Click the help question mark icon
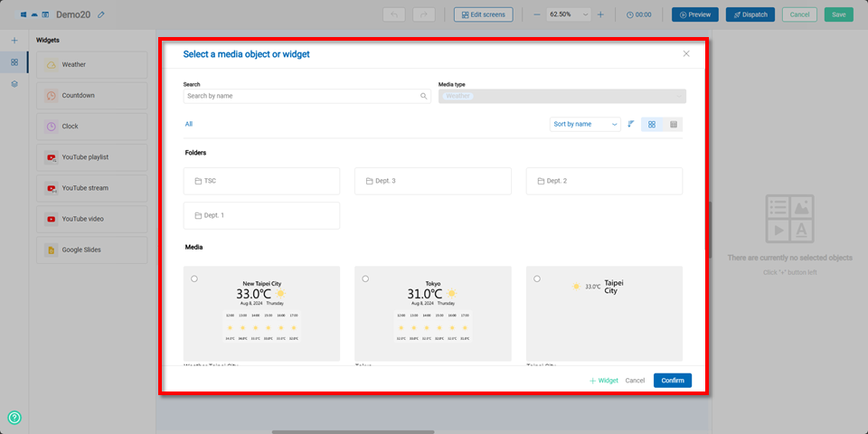 (14, 418)
